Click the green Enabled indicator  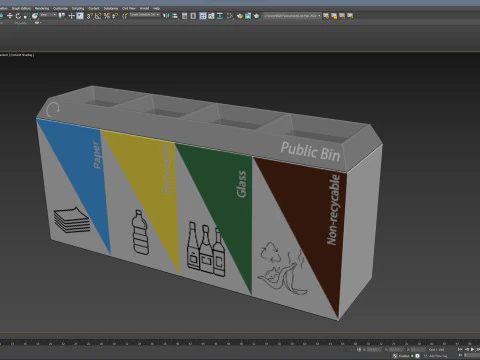tap(412, 356)
